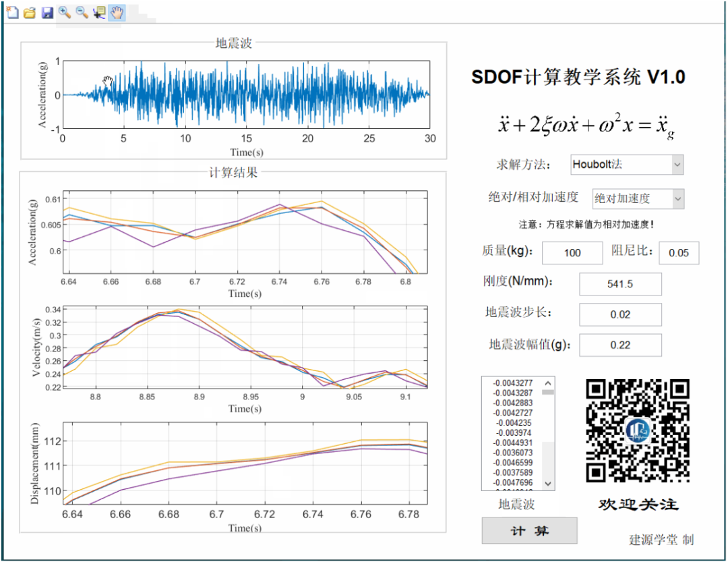Select list value -0.0043277

(x=512, y=383)
